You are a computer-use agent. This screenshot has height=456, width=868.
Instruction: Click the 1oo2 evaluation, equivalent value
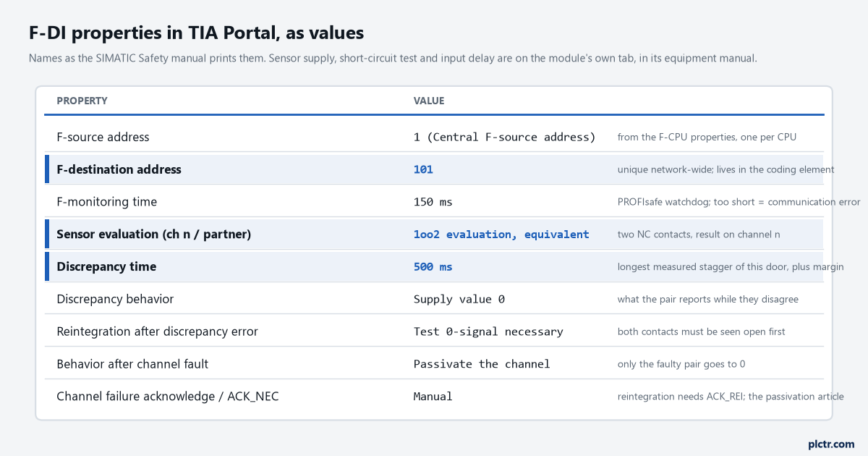501,235
